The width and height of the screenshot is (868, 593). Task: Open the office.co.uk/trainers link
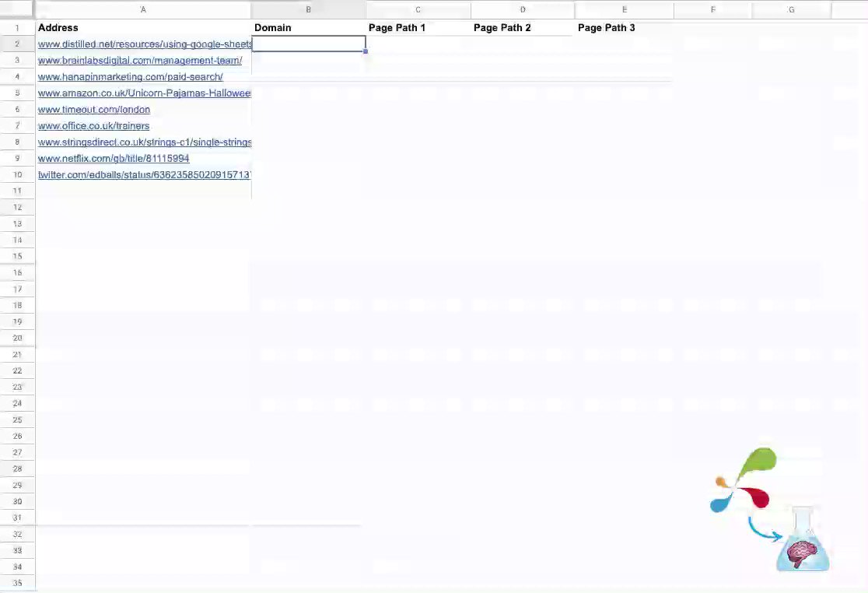93,126
